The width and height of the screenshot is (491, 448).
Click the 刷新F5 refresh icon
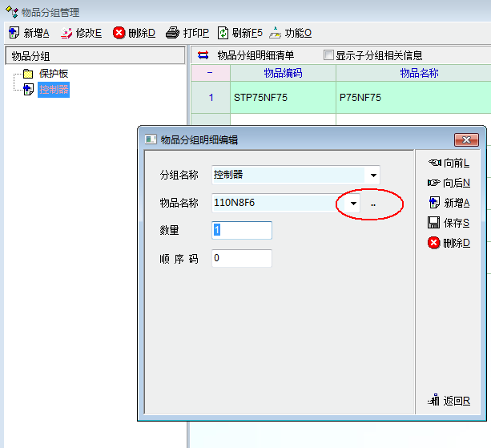[223, 33]
